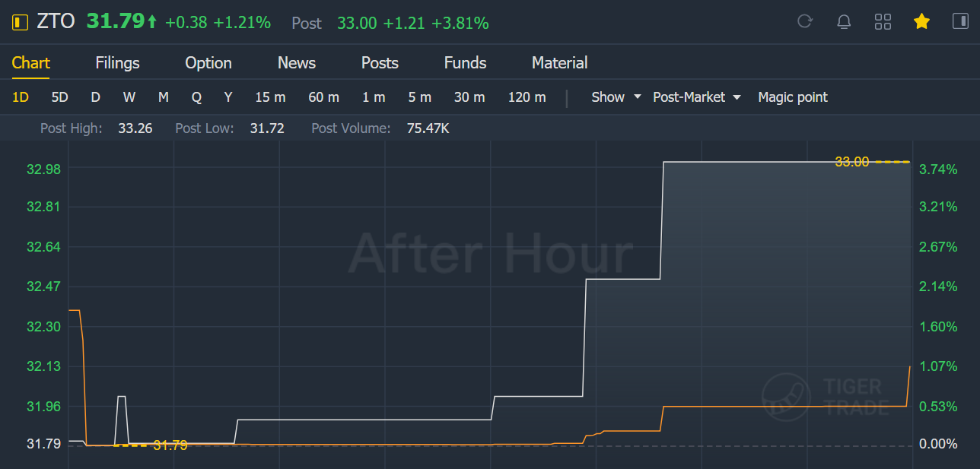The height and width of the screenshot is (469, 980).
Task: Click the Post price 33.00
Action: pyautogui.click(x=357, y=24)
